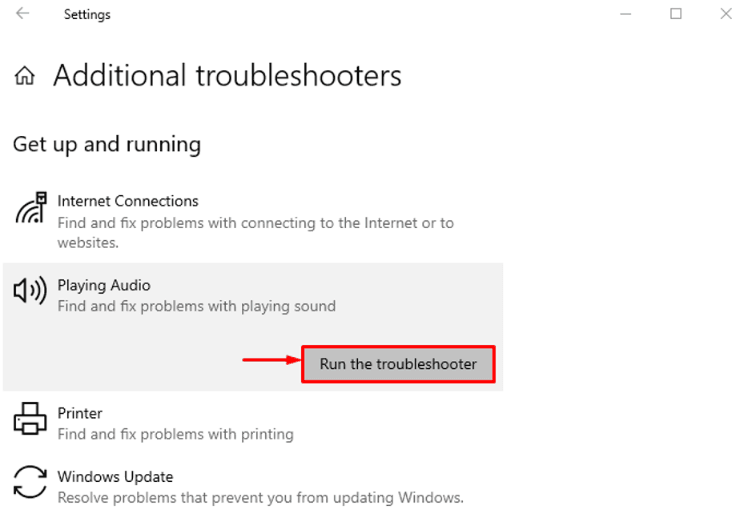Click the Windows Update sync arrows icon
The height and width of the screenshot is (522, 740).
[x=30, y=481]
